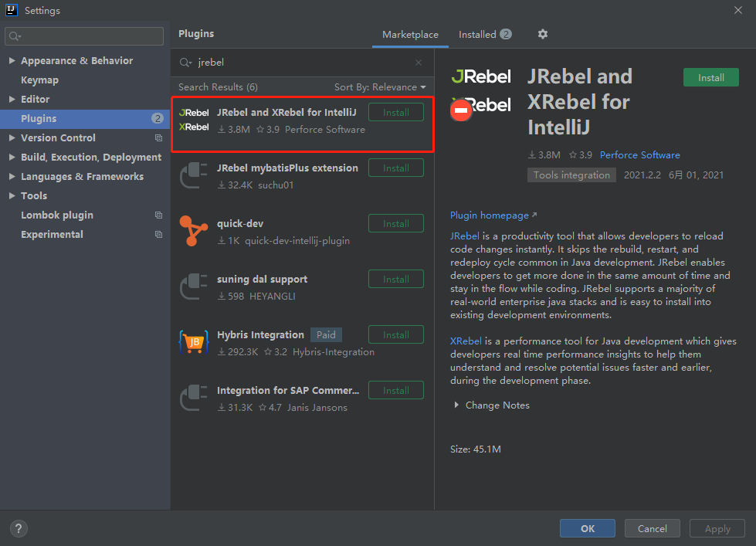The width and height of the screenshot is (756, 546).
Task: Click the plugins settings gear icon
Action: pos(542,34)
